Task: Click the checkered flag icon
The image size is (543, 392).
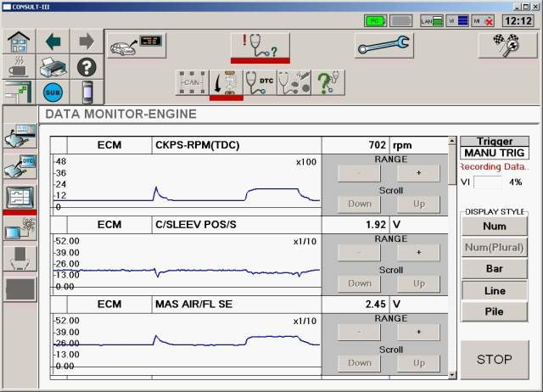Action: pyautogui.click(x=507, y=45)
